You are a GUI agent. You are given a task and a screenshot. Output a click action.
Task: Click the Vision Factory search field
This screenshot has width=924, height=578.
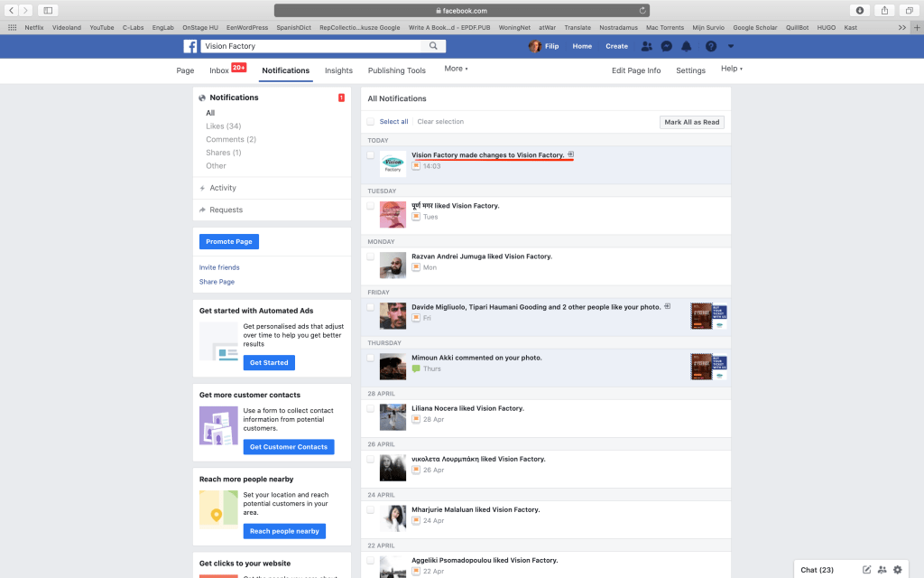[311, 46]
